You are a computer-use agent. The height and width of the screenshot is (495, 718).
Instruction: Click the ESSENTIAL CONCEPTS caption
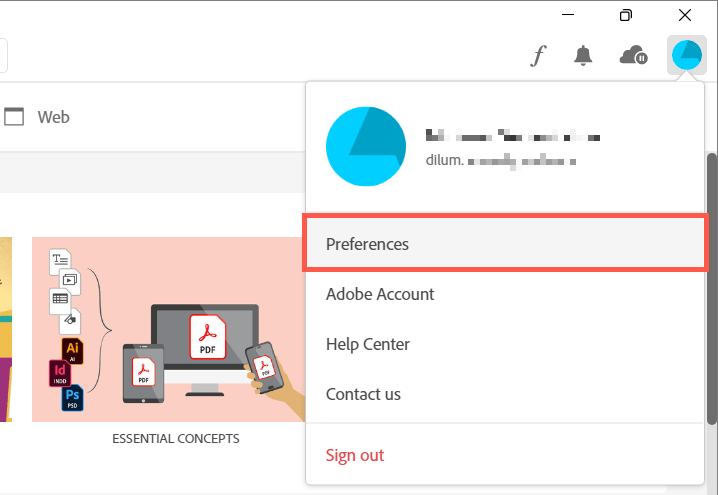[176, 438]
